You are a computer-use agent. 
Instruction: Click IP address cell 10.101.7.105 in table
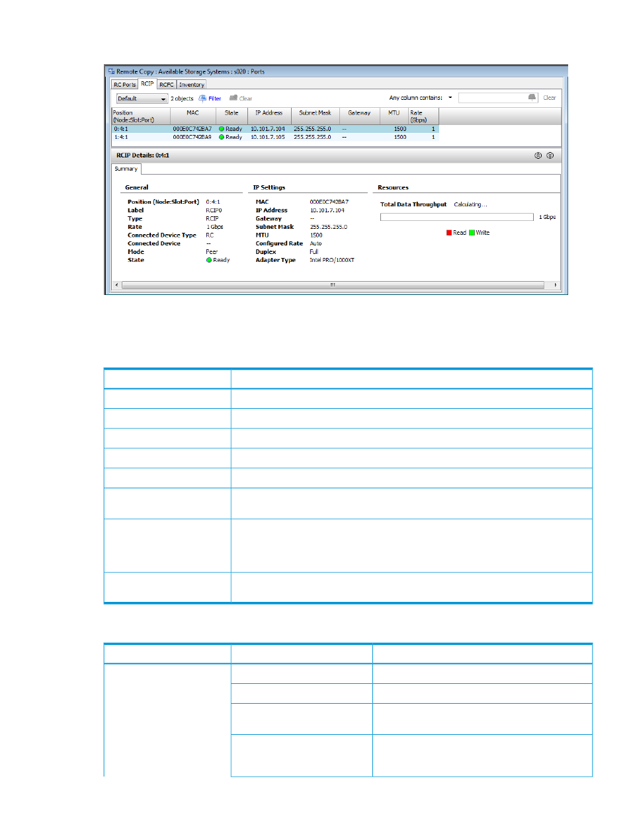pyautogui.click(x=268, y=137)
